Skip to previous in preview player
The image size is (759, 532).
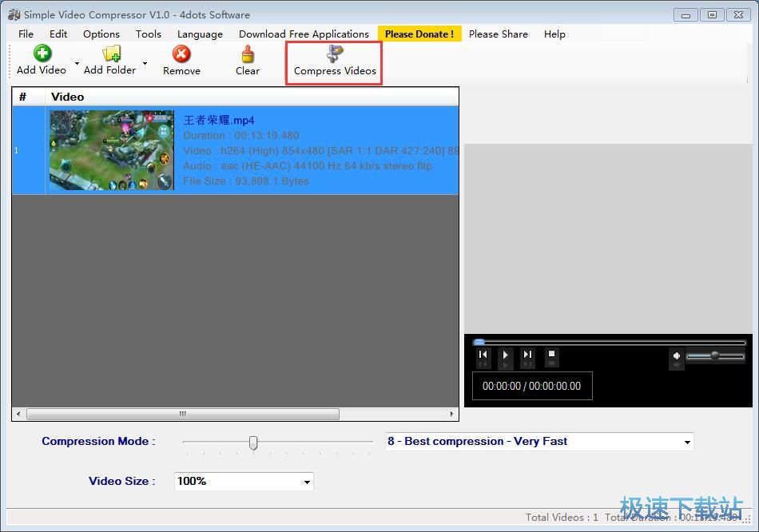coord(483,355)
